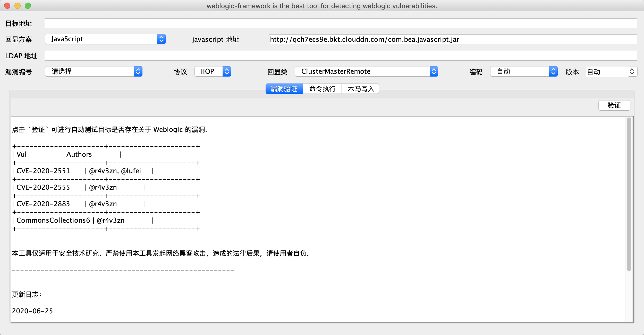Viewport: 644px width, 335px height.
Task: Switch to the 漏洞验证 tab
Action: tap(284, 89)
